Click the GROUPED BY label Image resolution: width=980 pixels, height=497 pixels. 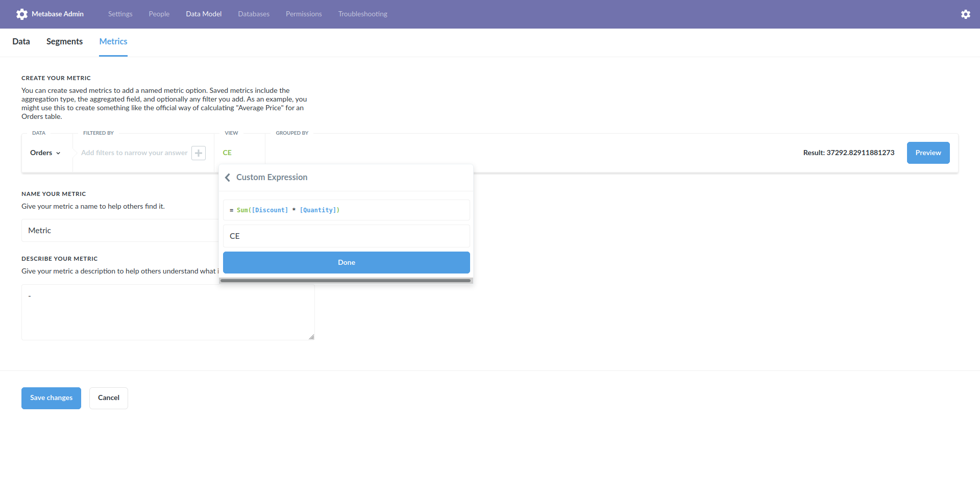(292, 133)
